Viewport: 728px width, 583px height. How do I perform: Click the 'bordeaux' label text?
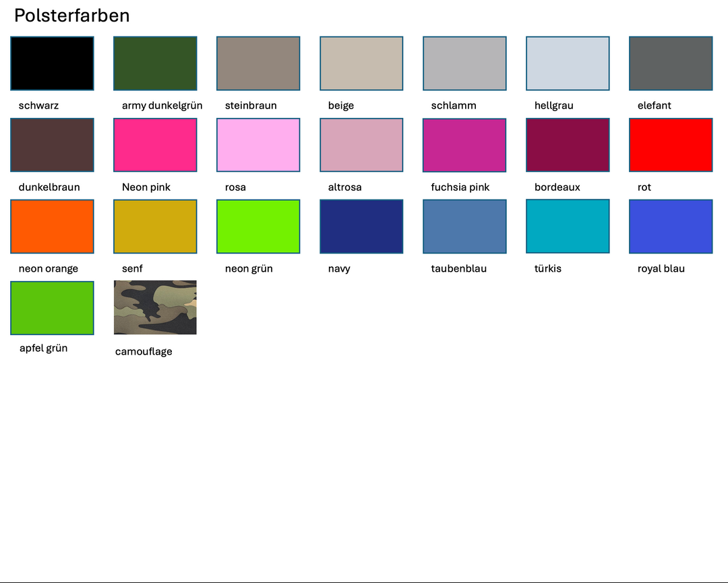click(557, 187)
